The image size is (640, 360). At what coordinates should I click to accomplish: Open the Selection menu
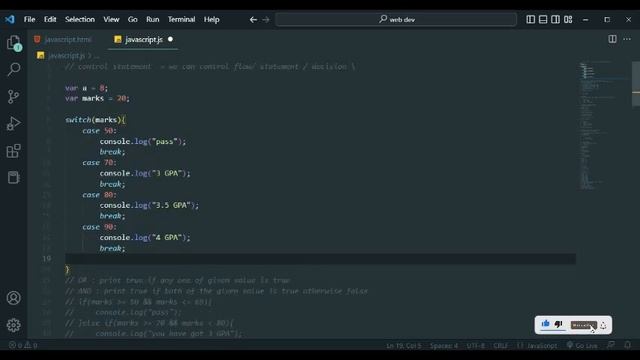[x=80, y=20]
